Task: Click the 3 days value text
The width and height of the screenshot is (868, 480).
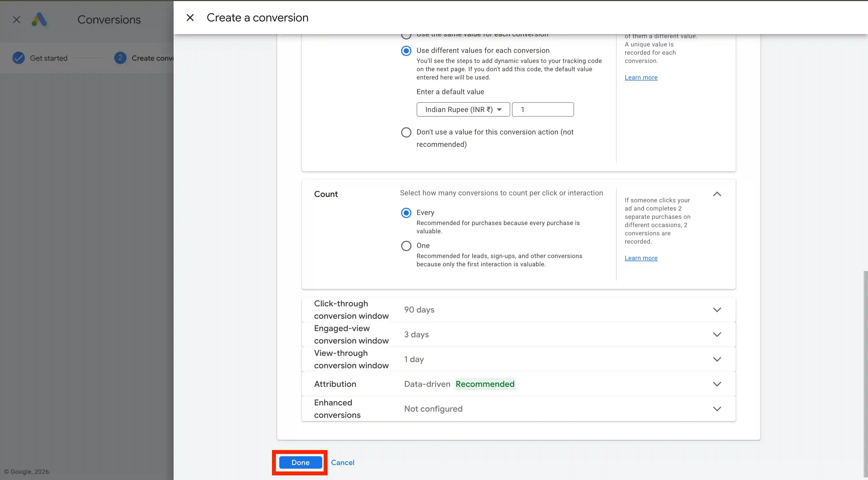Action: coord(416,335)
